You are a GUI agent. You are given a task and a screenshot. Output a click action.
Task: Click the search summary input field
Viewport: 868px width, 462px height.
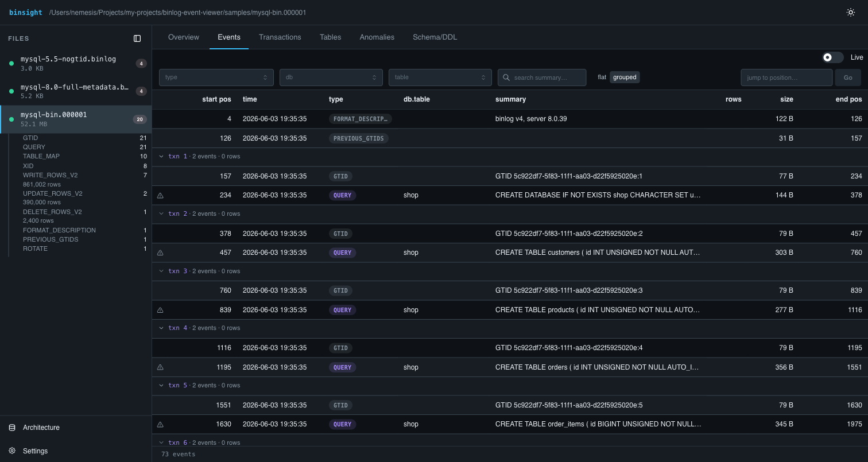(542, 77)
